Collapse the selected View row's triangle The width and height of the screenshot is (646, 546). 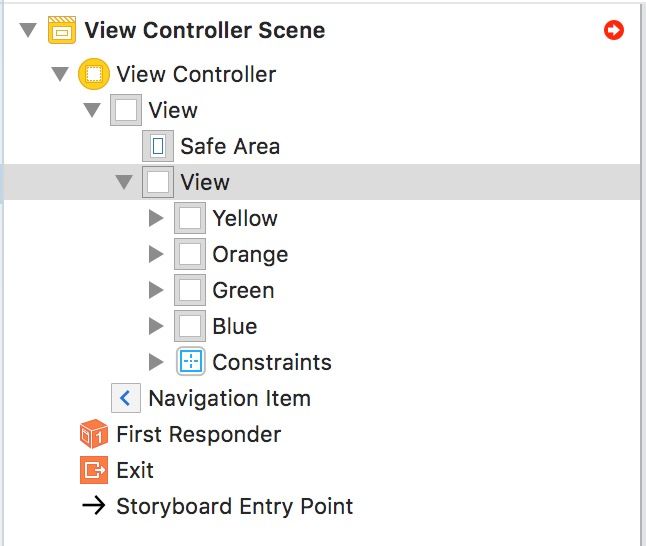pos(124,182)
